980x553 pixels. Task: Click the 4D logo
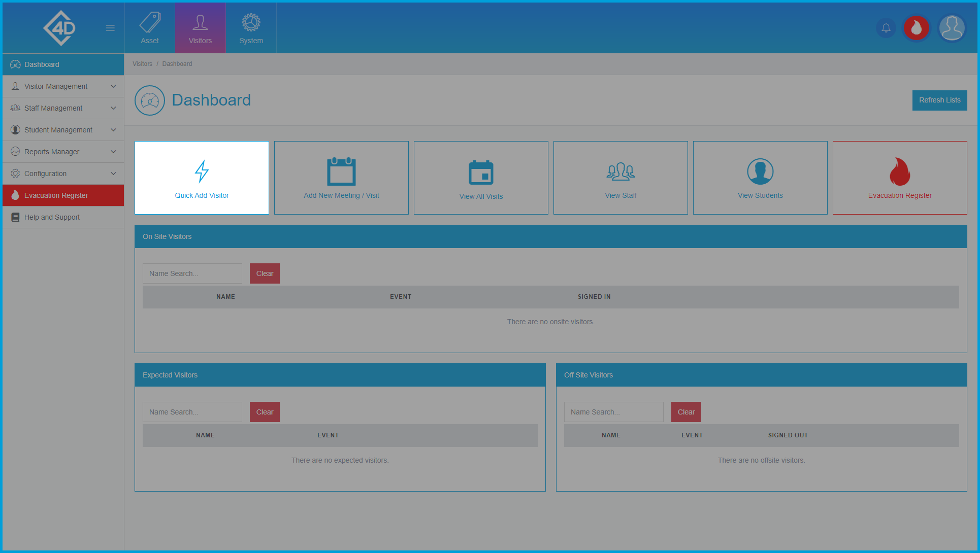59,28
